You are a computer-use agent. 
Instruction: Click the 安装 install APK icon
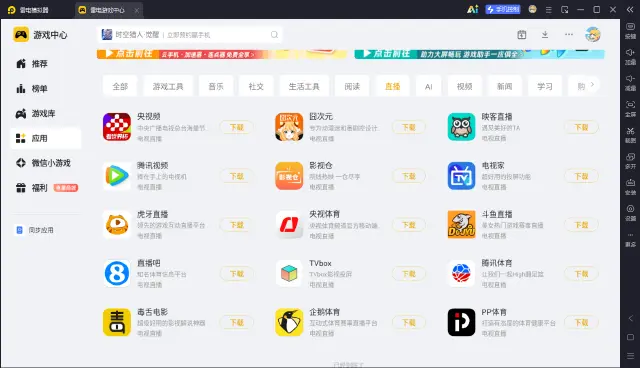[630, 187]
